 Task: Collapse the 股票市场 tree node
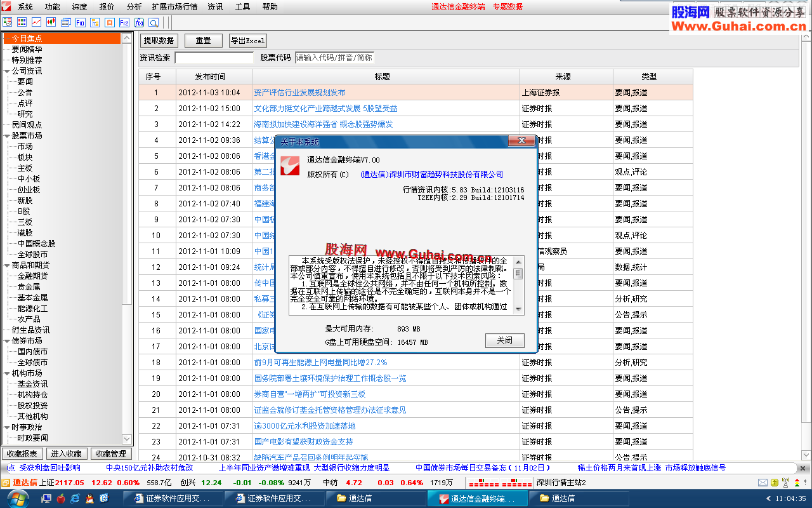[7, 136]
